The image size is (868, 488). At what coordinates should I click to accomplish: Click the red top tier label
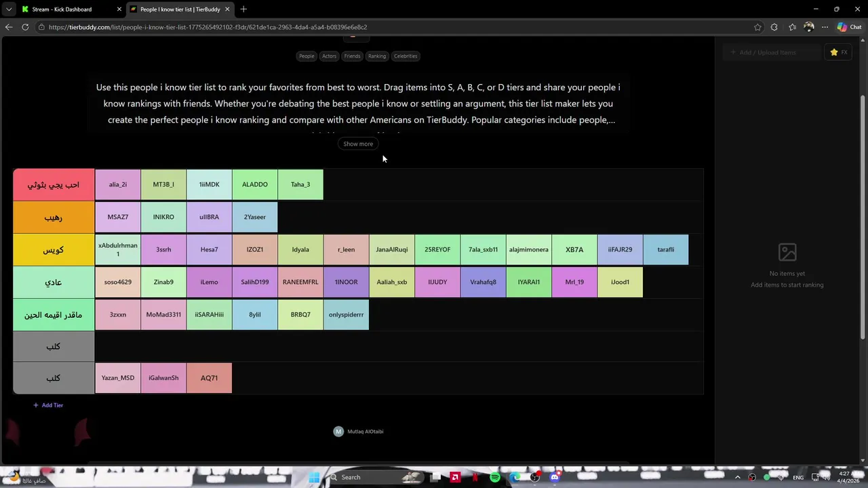[x=54, y=184]
